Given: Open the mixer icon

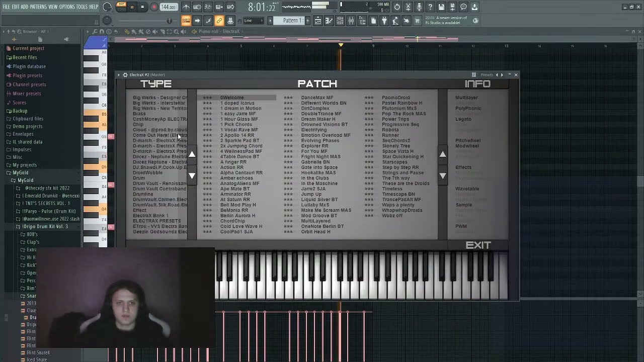Looking at the screenshot, I should pyautogui.click(x=351, y=21).
